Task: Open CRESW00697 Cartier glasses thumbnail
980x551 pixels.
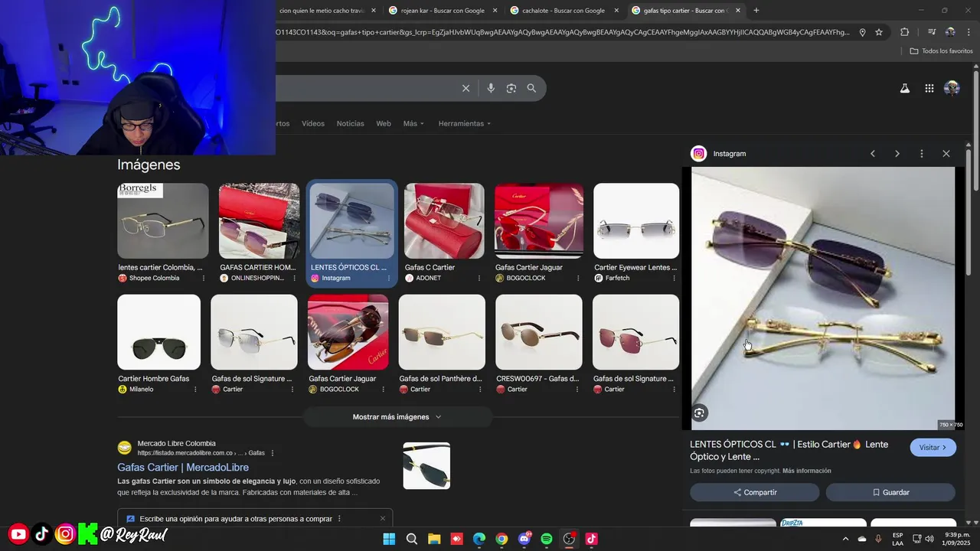Action: pyautogui.click(x=539, y=332)
